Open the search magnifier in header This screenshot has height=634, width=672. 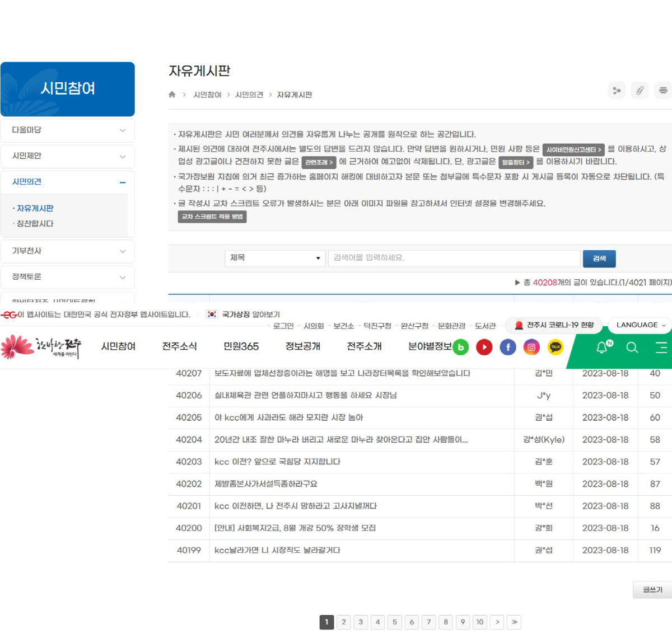tap(632, 347)
